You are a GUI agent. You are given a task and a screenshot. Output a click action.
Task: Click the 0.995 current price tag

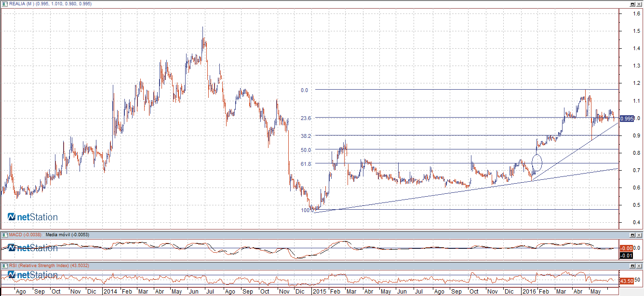[x=626, y=119]
